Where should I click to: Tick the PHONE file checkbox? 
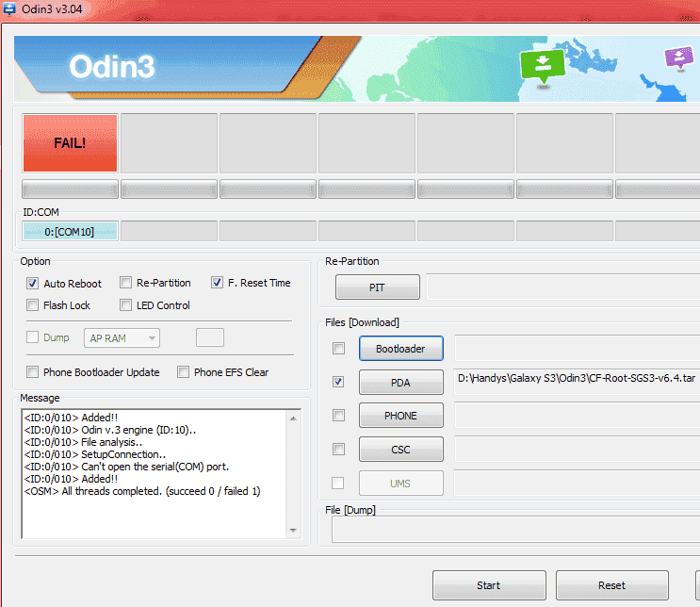point(339,416)
